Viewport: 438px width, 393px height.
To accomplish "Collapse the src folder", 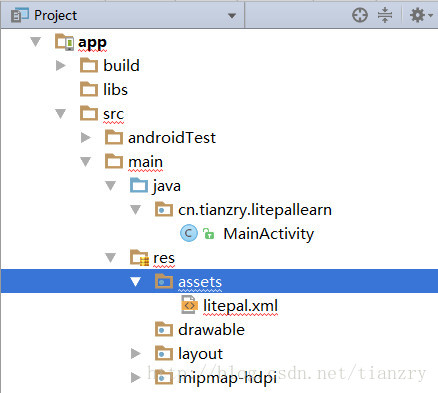I will click(x=60, y=114).
